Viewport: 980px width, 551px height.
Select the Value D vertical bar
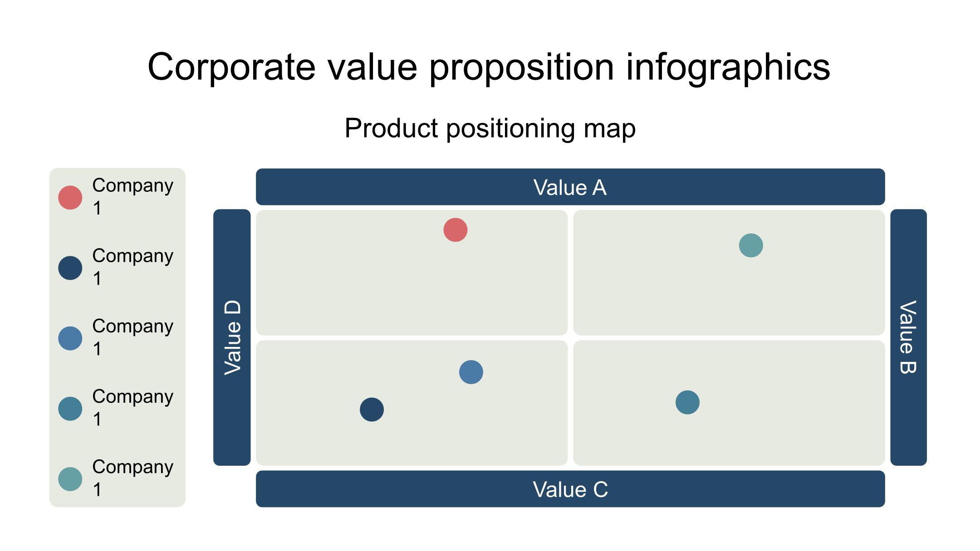coord(232,337)
